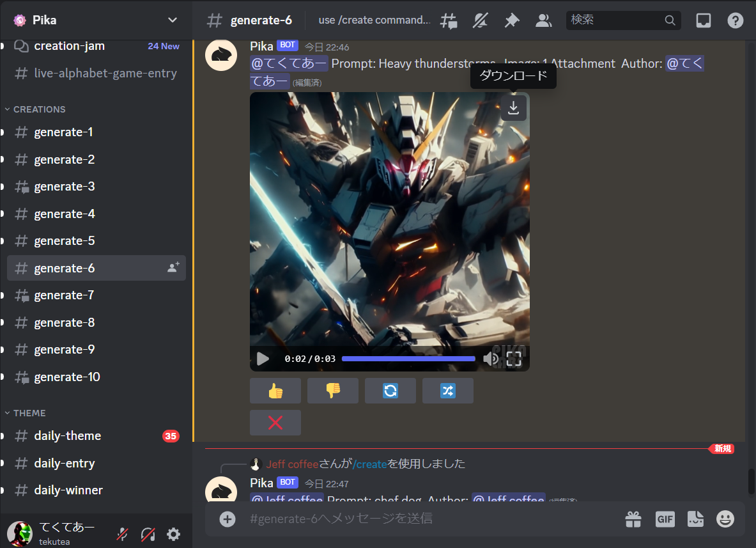Click the channel topic text in header
756x548 pixels.
(374, 20)
